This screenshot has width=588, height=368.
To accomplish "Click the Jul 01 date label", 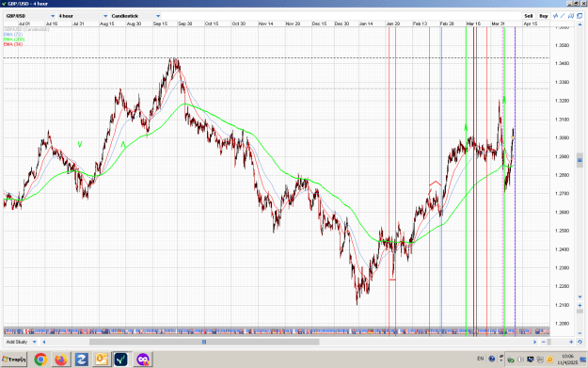I will pyautogui.click(x=24, y=24).
